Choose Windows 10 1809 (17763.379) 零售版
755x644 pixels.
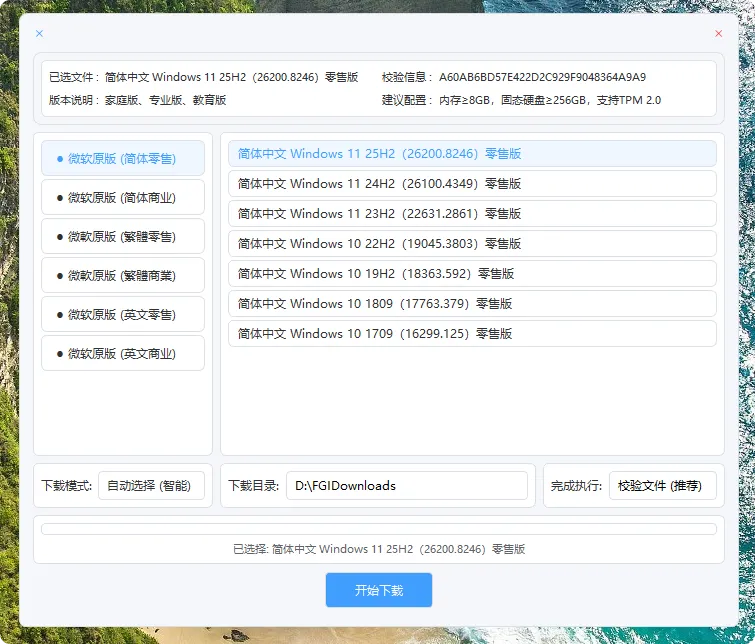[472, 303]
